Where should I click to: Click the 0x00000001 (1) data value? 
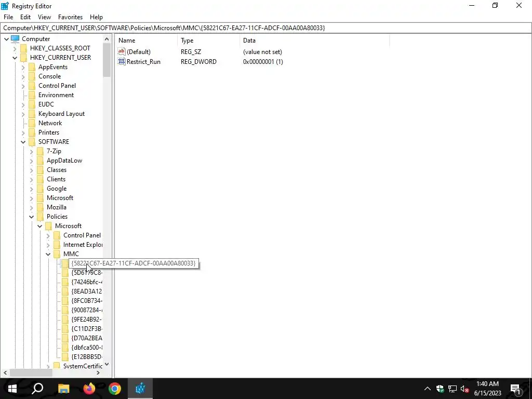pyautogui.click(x=263, y=62)
